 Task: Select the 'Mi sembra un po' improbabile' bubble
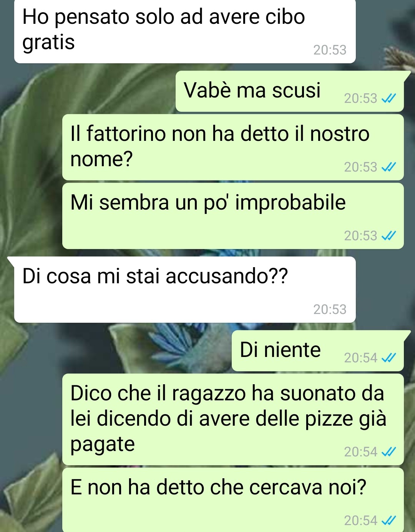click(x=233, y=216)
